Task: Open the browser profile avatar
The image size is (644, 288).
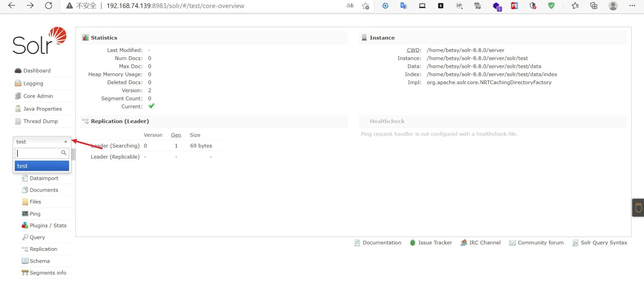Action: pyautogui.click(x=613, y=6)
